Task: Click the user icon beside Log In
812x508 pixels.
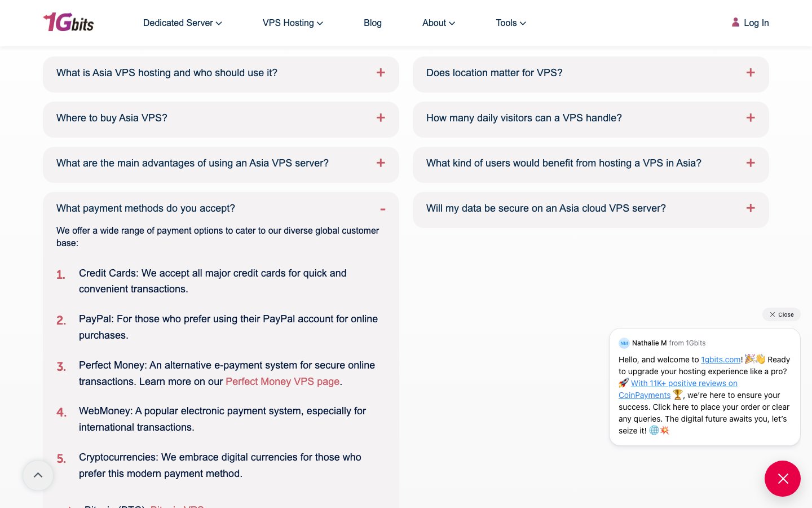Action: point(735,23)
